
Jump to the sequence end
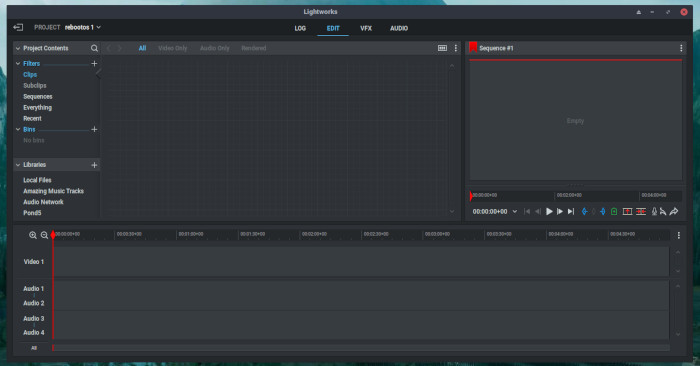(571, 212)
